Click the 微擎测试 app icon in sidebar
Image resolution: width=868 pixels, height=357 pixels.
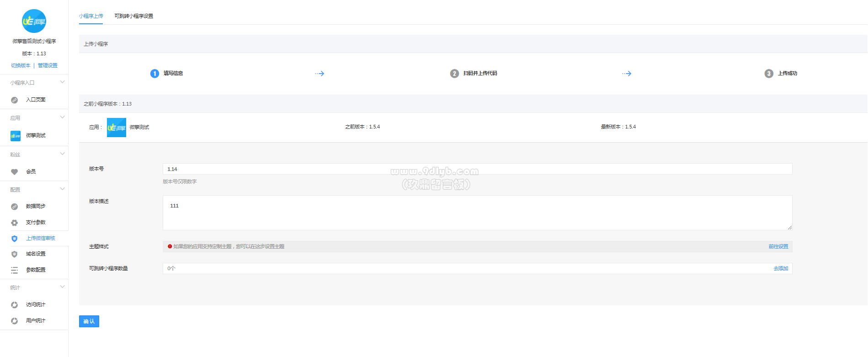tap(16, 136)
